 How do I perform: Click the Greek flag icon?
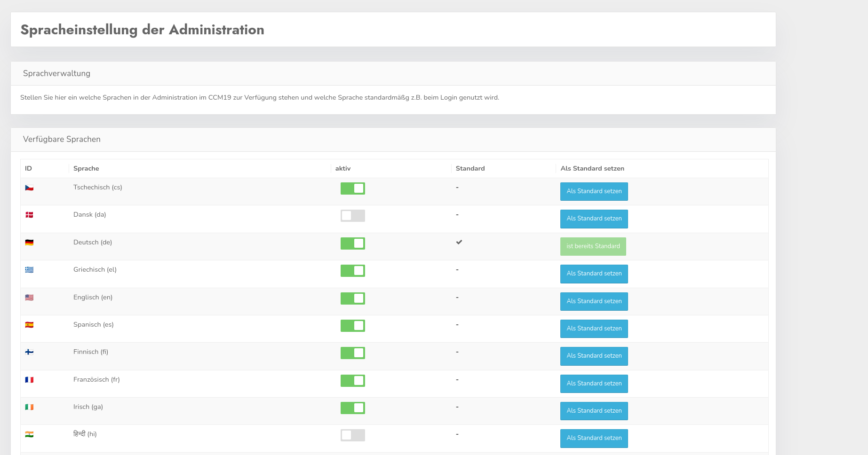point(29,270)
